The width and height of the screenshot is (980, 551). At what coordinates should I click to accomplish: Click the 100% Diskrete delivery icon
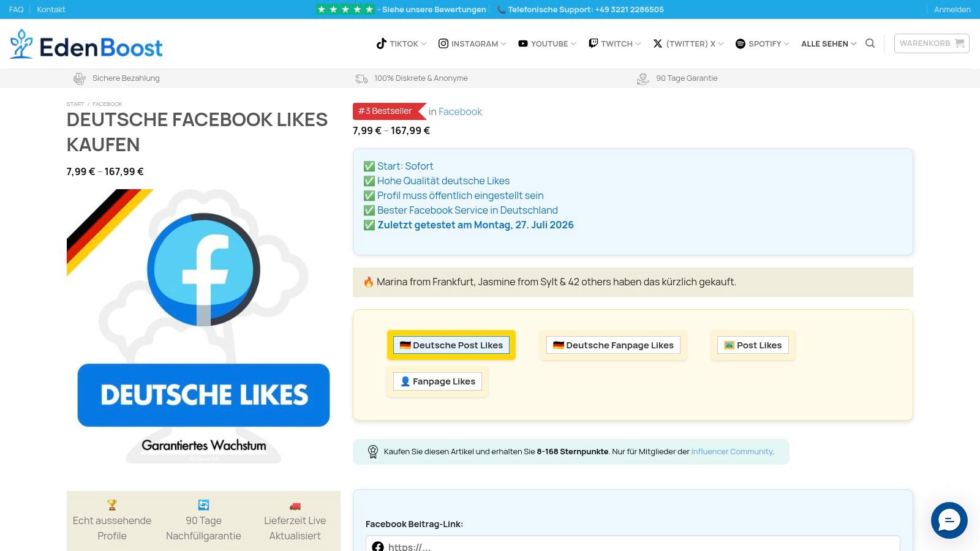(x=361, y=78)
